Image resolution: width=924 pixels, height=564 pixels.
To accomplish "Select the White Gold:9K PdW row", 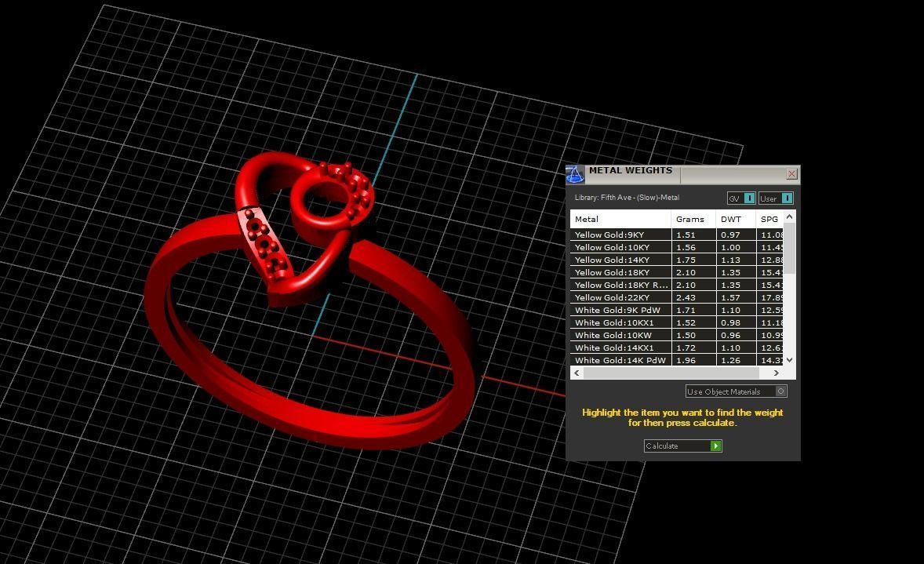I will (x=676, y=310).
